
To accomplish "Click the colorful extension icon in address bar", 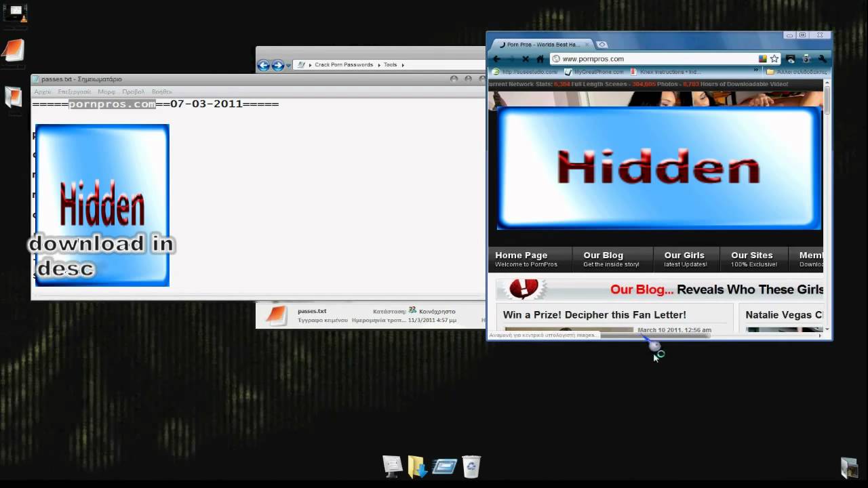I will [763, 59].
